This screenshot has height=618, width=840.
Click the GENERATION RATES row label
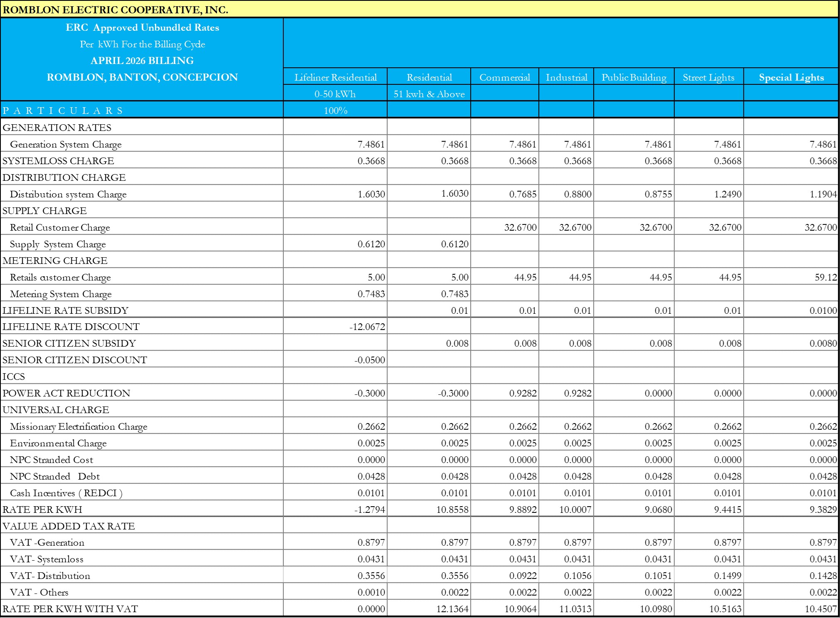[57, 128]
